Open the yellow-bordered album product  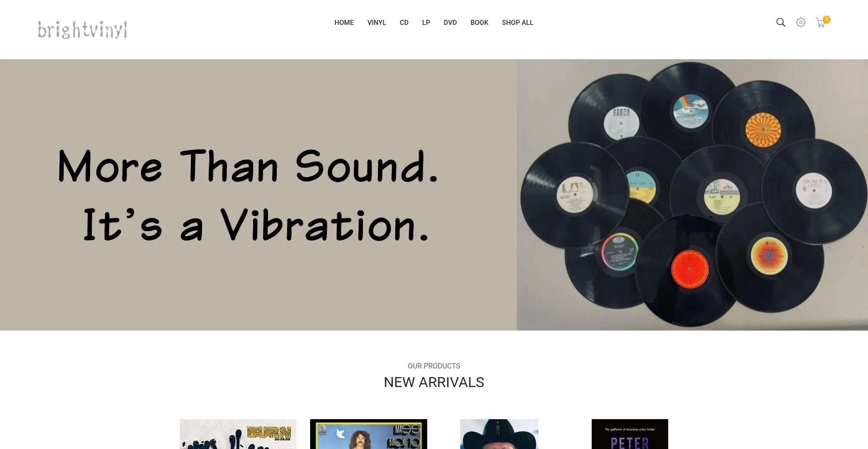click(368, 434)
